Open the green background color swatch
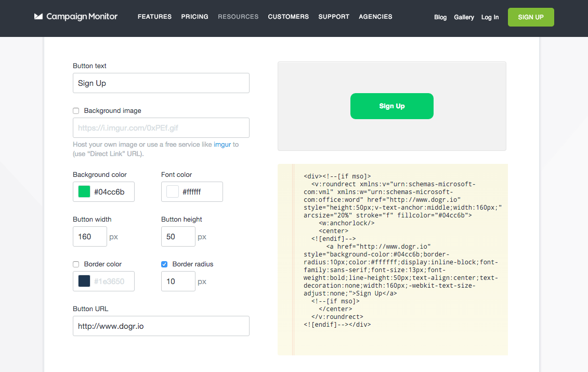The width and height of the screenshot is (588, 372). (84, 192)
